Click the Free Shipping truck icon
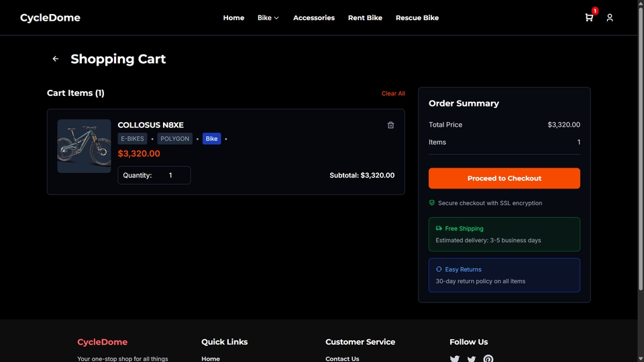Screen dimensions: 644x362 439,229
